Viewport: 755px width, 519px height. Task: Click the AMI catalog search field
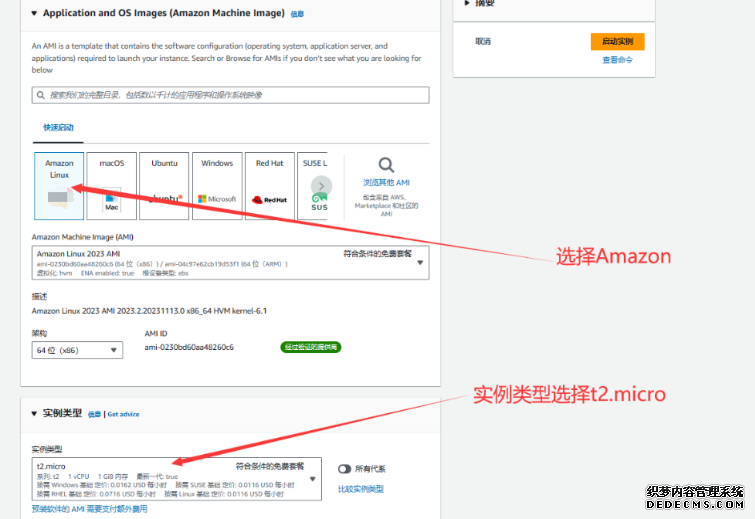coord(230,95)
